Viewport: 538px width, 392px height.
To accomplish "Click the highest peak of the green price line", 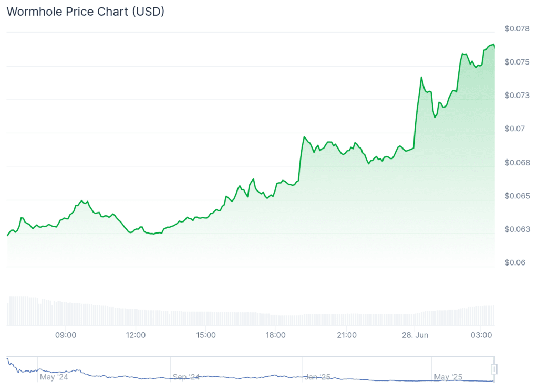I will pos(493,45).
